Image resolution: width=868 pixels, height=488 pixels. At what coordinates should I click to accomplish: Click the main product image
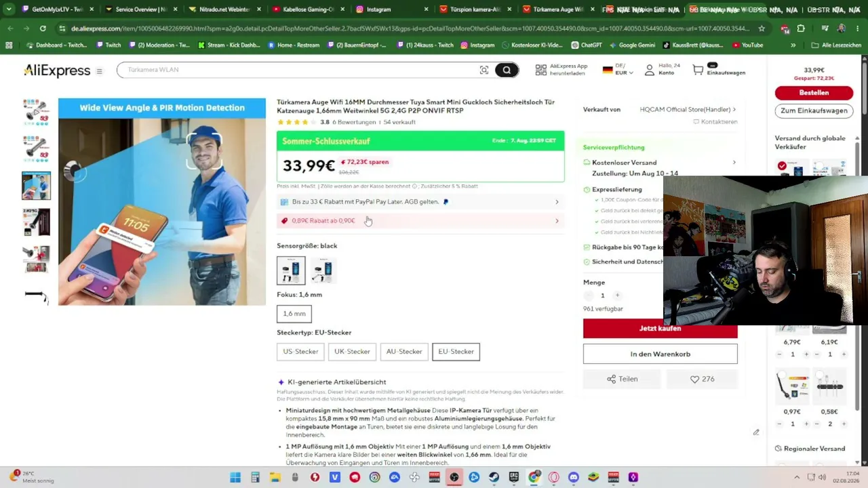162,202
